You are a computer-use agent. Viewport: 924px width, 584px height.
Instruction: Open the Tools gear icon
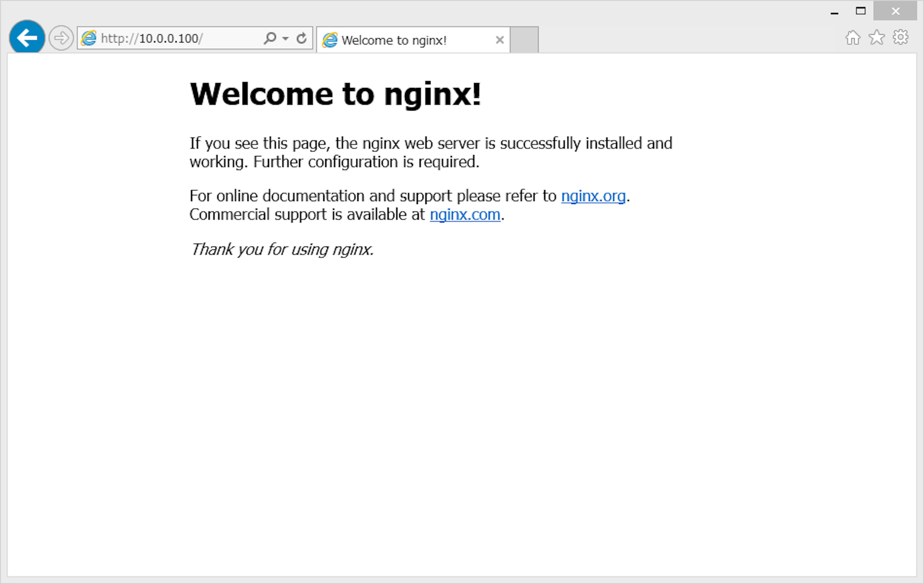[900, 38]
